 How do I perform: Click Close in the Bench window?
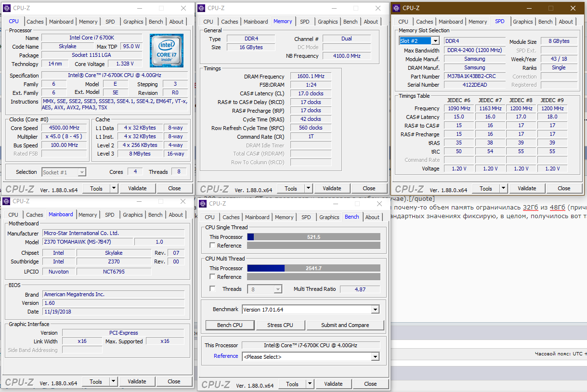(370, 384)
